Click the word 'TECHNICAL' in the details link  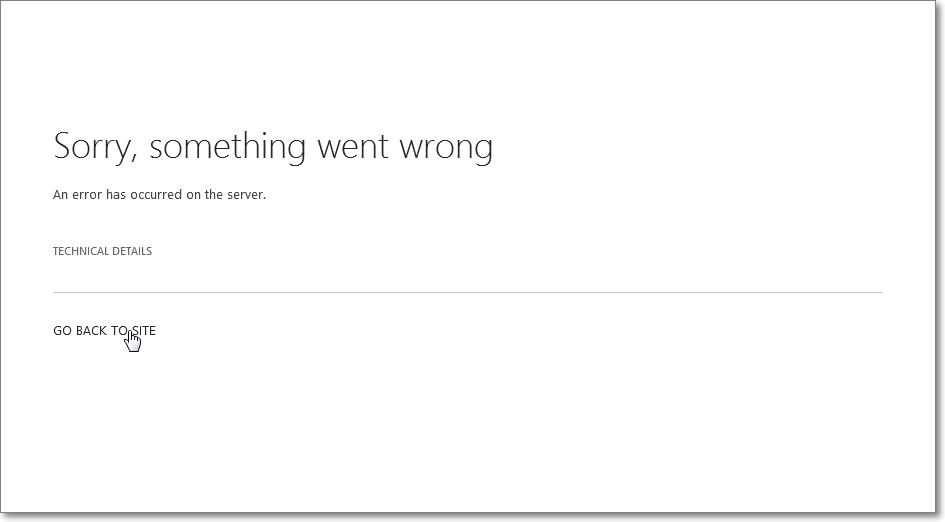click(x=84, y=251)
